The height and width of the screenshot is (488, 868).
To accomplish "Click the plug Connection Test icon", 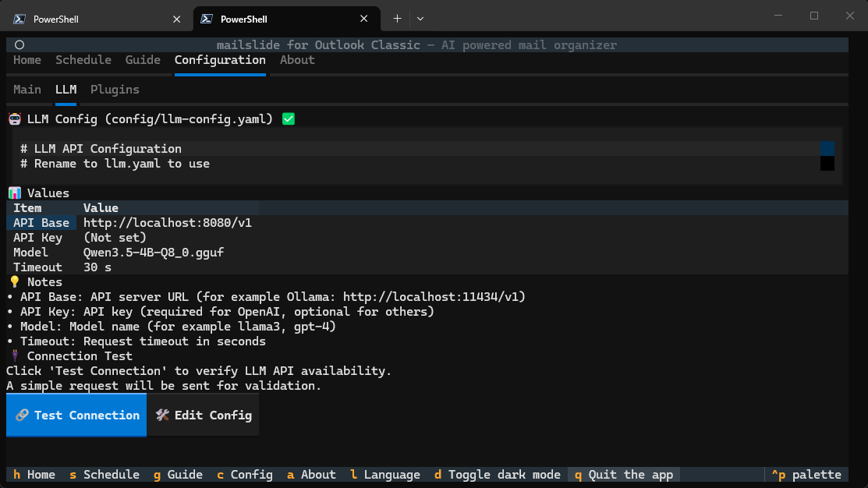I will tap(14, 356).
